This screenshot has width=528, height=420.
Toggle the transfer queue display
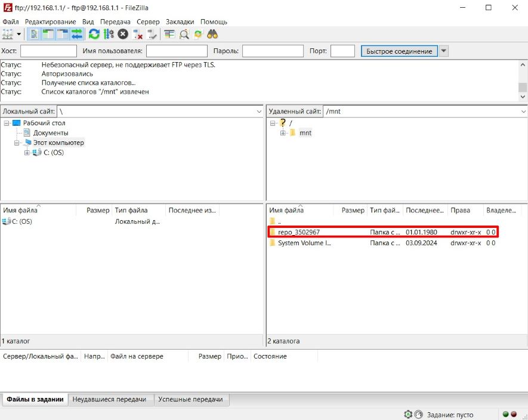(x=77, y=34)
